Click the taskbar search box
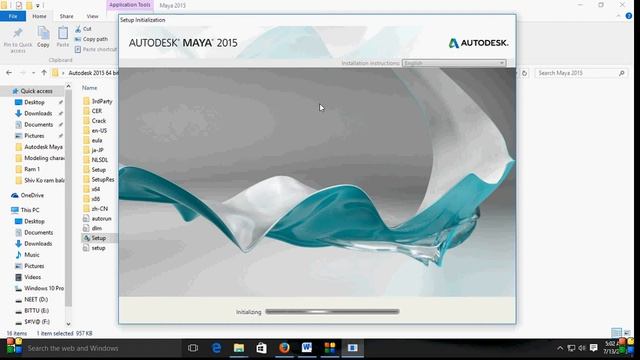640x360 pixels. coord(100,348)
